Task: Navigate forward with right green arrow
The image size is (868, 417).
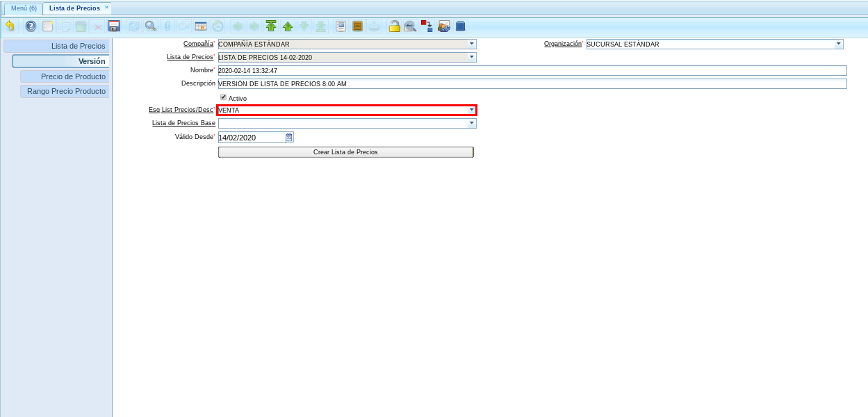Action: tap(254, 26)
